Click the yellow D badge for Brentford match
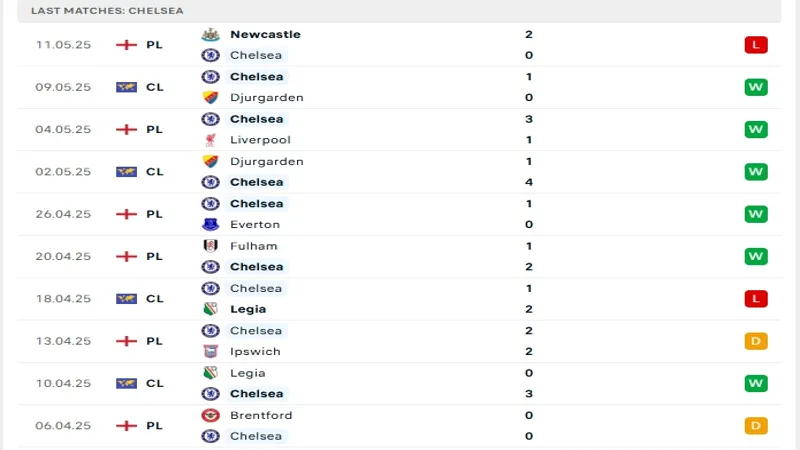 click(x=755, y=426)
